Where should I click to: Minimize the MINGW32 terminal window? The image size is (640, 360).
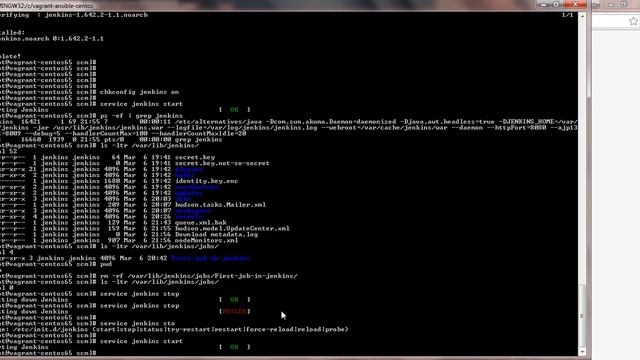[544, 4]
